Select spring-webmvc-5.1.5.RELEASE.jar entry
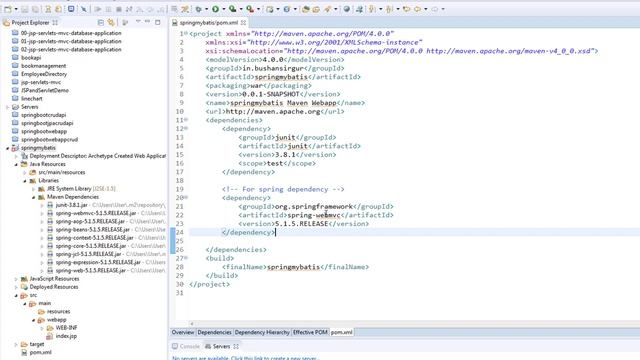The image size is (640, 360). [x=96, y=213]
